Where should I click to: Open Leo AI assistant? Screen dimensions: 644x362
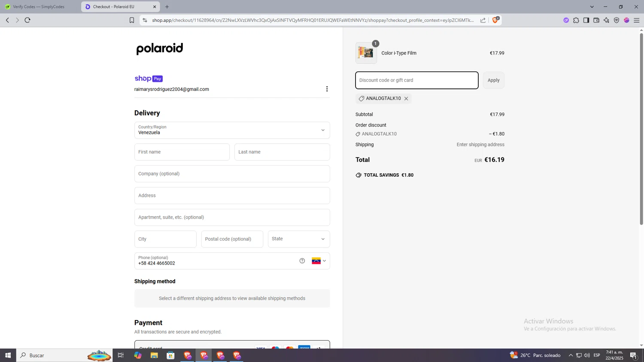pyautogui.click(x=606, y=20)
